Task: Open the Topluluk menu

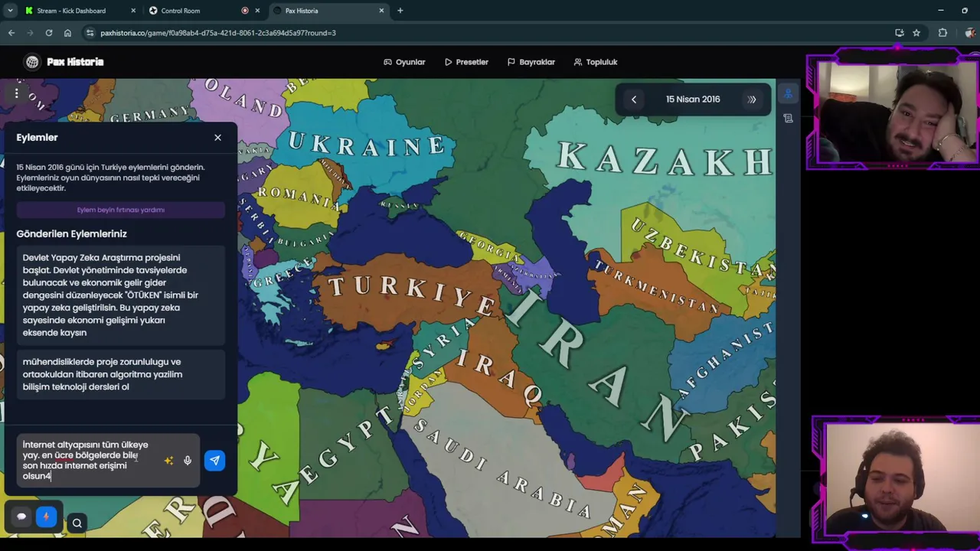Action: 595,62
